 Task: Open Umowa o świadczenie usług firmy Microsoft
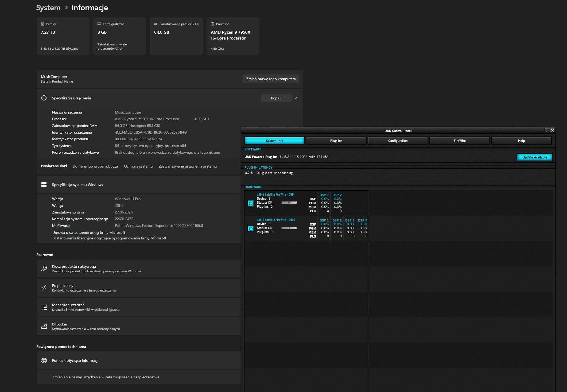point(89,232)
